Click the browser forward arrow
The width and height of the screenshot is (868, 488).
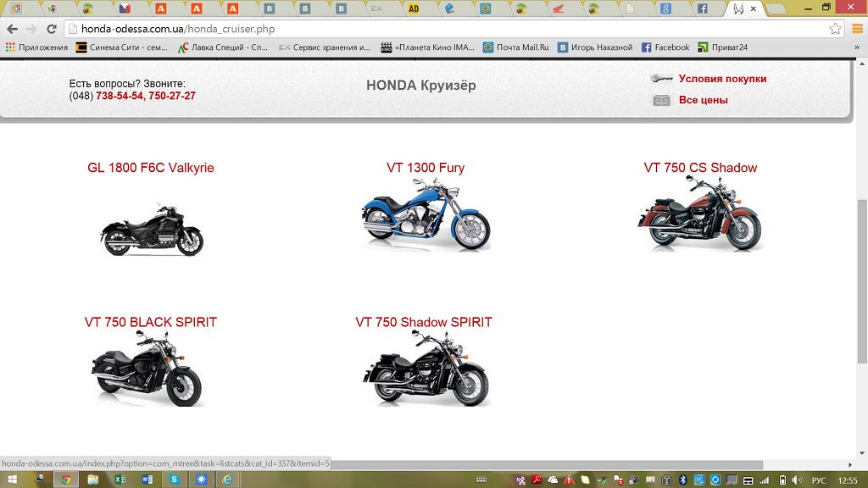point(31,29)
